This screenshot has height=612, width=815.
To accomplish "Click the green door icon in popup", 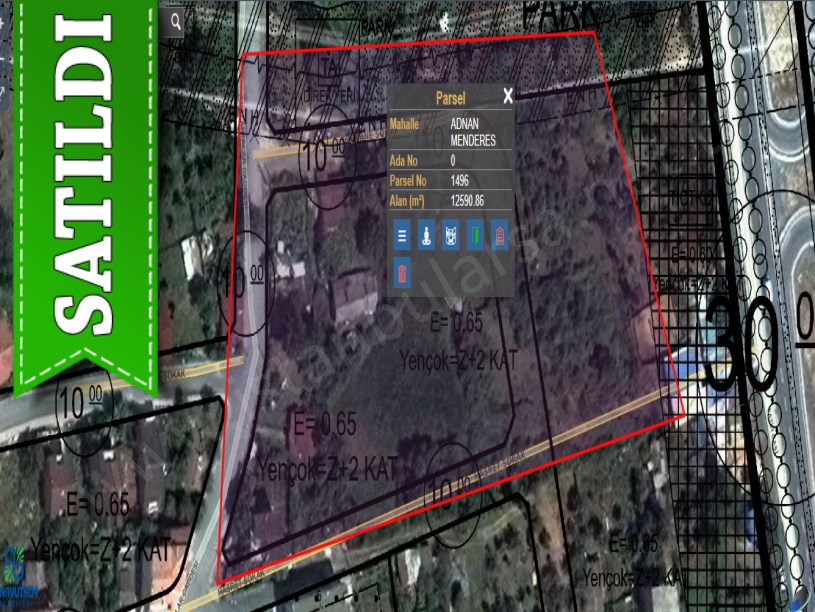I will (x=476, y=237).
